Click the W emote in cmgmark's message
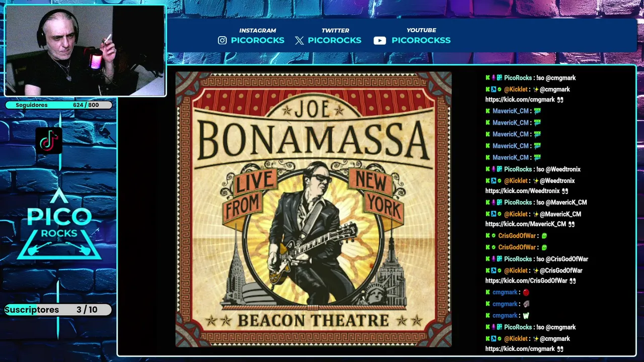Image resolution: width=644 pixels, height=362 pixels. pos(526,316)
